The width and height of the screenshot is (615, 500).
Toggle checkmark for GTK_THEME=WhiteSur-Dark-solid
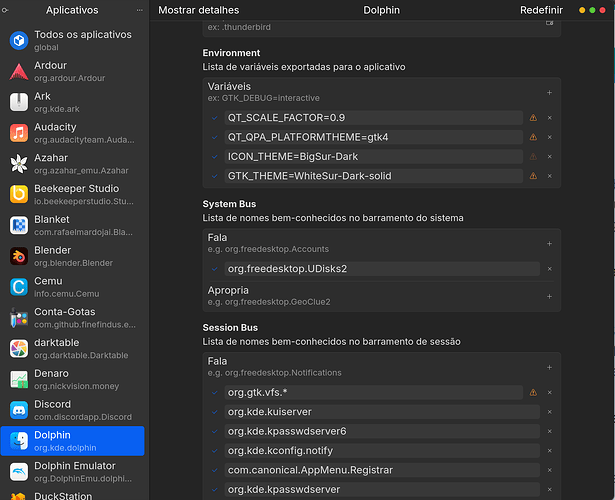pyautogui.click(x=215, y=176)
